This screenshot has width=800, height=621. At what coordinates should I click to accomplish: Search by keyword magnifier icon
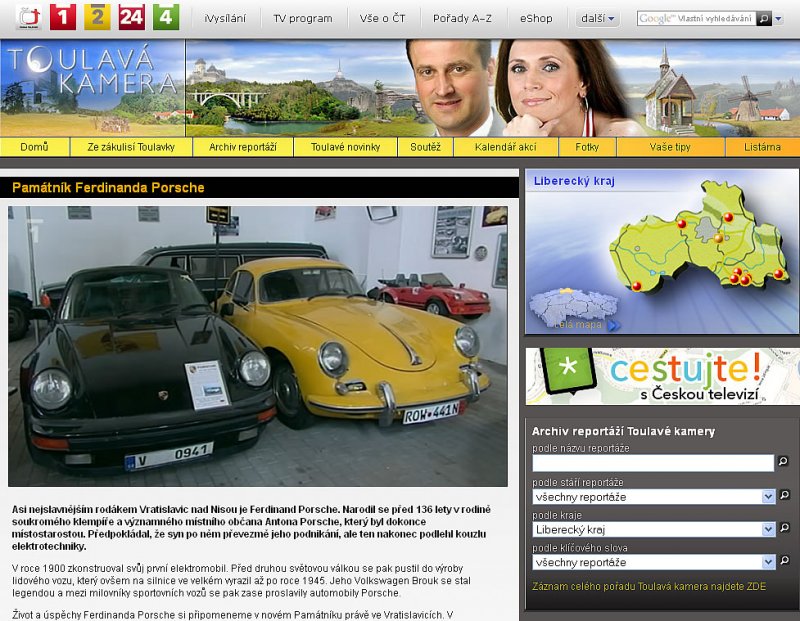point(785,561)
